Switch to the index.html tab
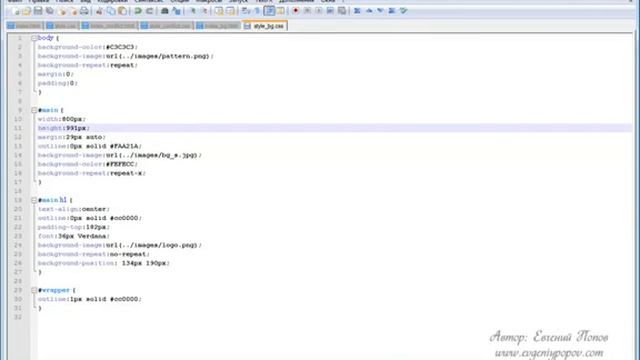640x360 pixels. click(x=25, y=26)
